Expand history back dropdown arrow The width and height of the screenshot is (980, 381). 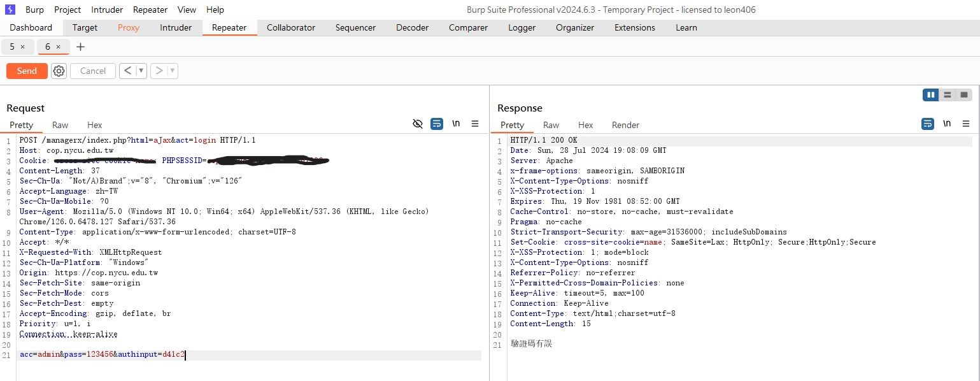tap(141, 71)
